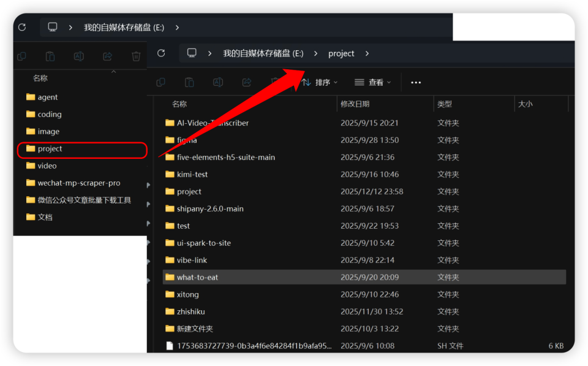Click the copy icon in the back window toolbar
Image resolution: width=588 pixels, height=366 pixels.
click(x=22, y=56)
